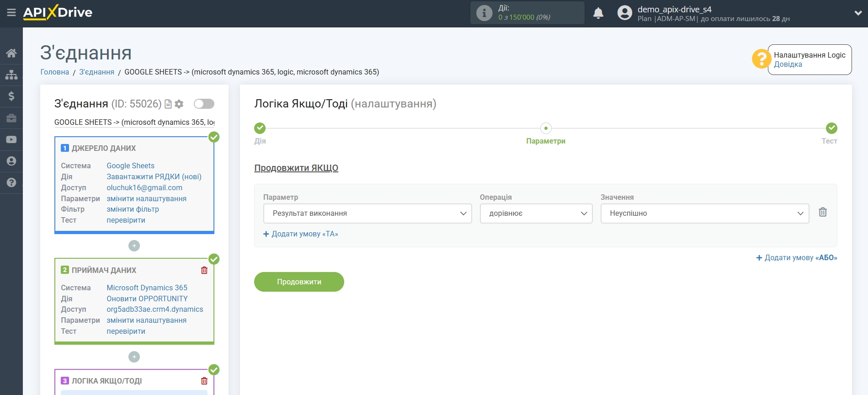Click змінити налаштування in data receiver
Viewport: 868px width, 395px height.
click(x=147, y=320)
